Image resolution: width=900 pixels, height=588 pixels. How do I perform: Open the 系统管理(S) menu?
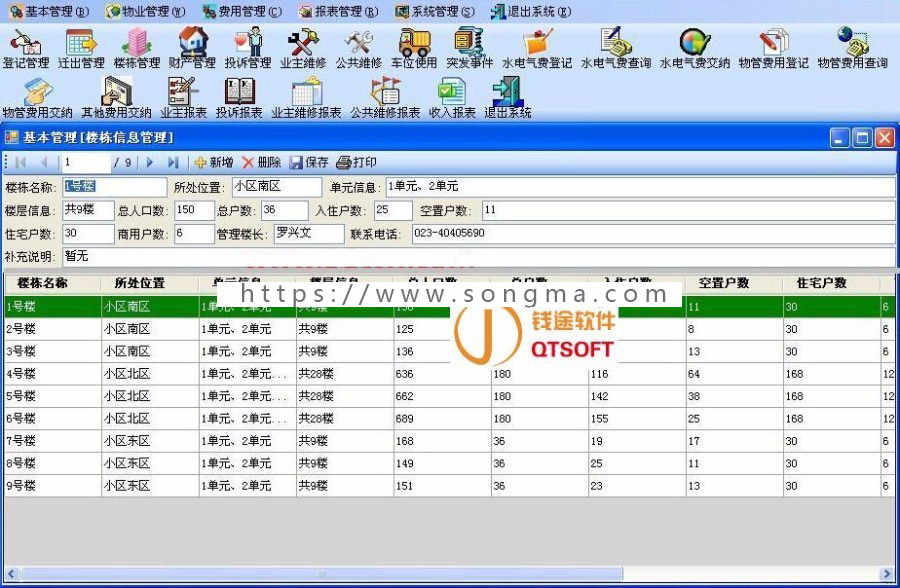[x=435, y=11]
